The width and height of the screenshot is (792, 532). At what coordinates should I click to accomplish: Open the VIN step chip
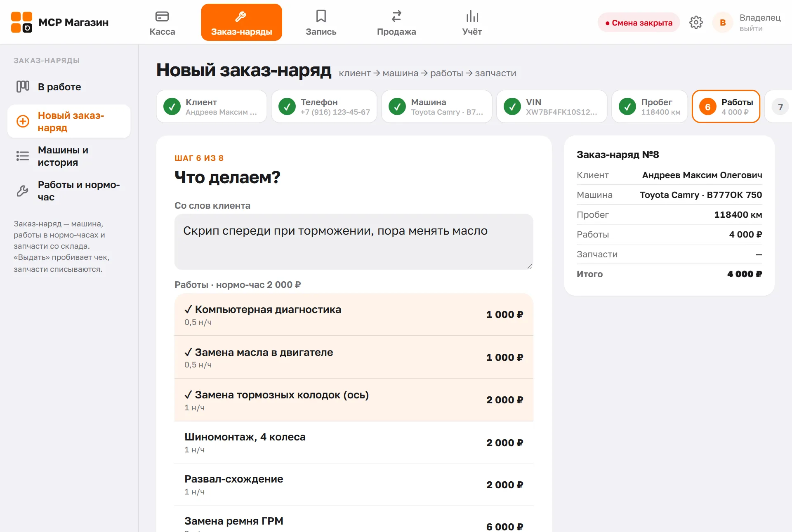pos(552,106)
